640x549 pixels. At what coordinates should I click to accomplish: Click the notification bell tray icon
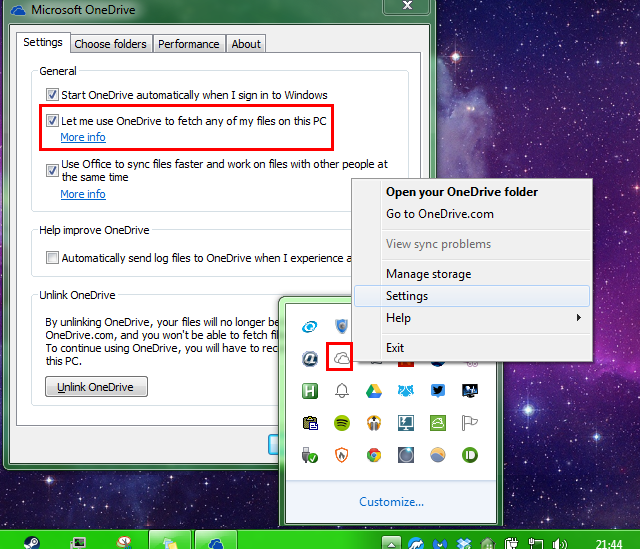coord(342,391)
